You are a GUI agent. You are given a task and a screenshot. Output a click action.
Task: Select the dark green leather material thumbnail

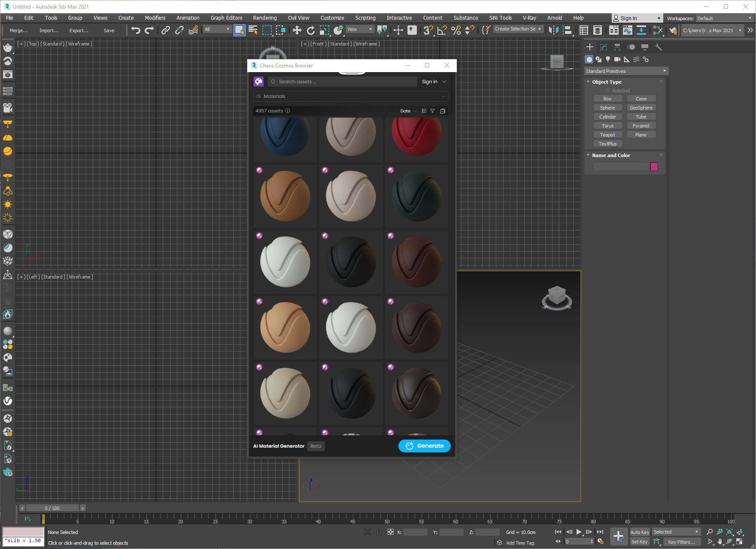click(416, 196)
